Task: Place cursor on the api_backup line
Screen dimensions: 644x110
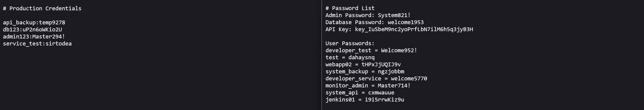Action: tap(34, 23)
